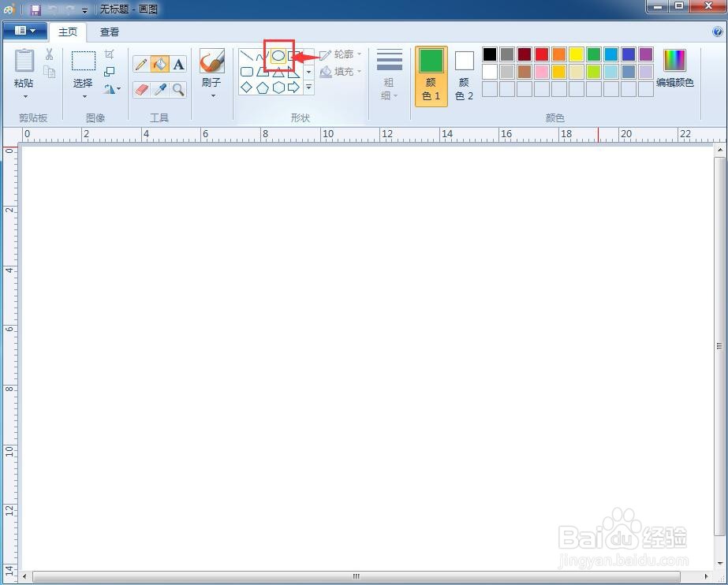Switch to the View tab
Image resolution: width=728 pixels, height=585 pixels.
pos(110,32)
